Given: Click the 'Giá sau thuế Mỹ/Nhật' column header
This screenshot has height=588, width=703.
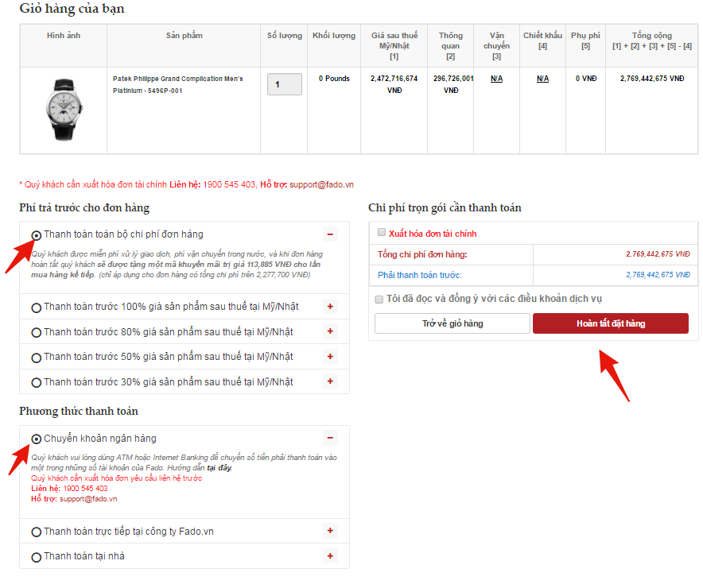Looking at the screenshot, I should pyautogui.click(x=394, y=45).
